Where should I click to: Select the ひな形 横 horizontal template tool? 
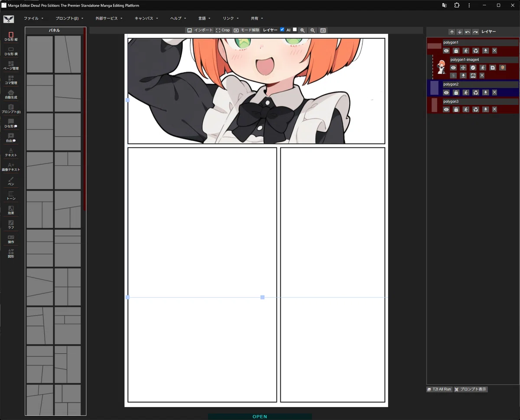[x=11, y=51]
